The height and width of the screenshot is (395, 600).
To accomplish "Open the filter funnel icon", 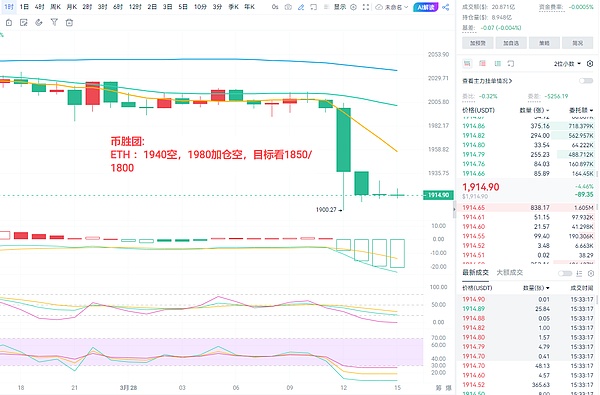I will tap(54, 23).
